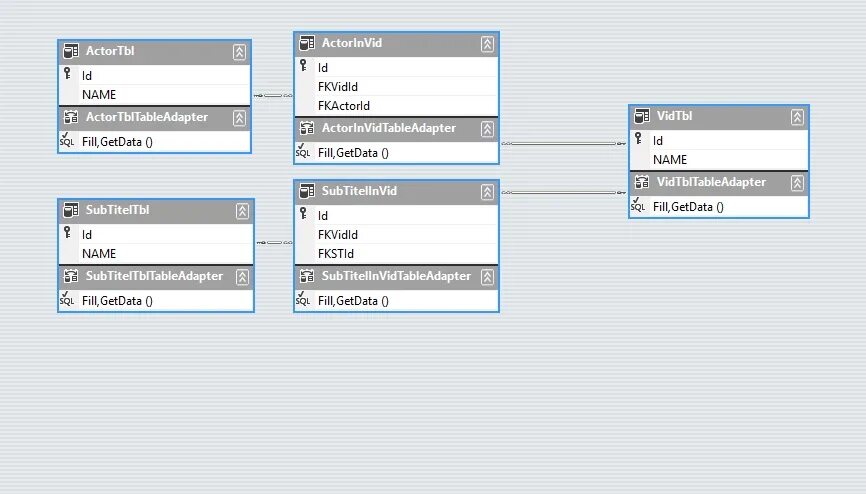Click the SubTitelTbl table icon
Screen dimensions: 866x494
tap(71, 210)
